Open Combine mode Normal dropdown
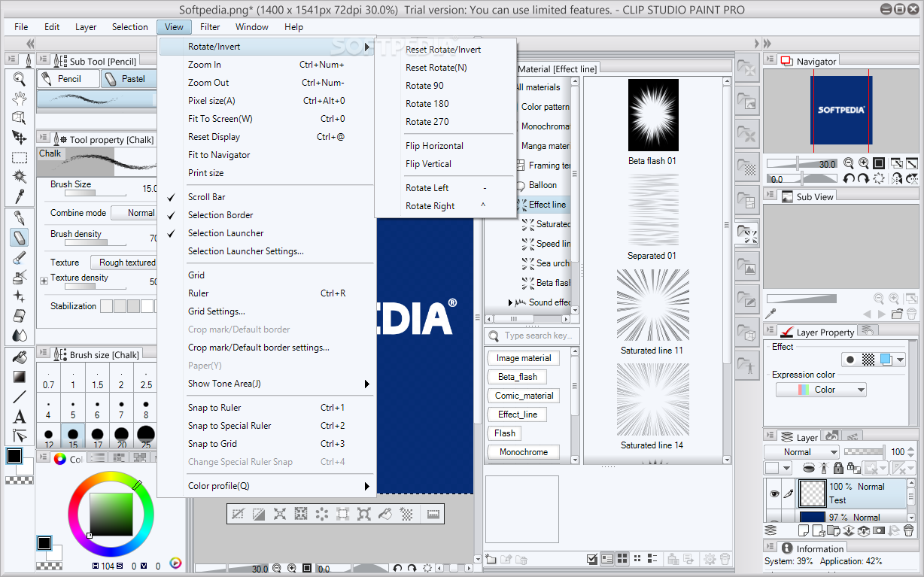Screen dimensions: 924x577 (134, 213)
